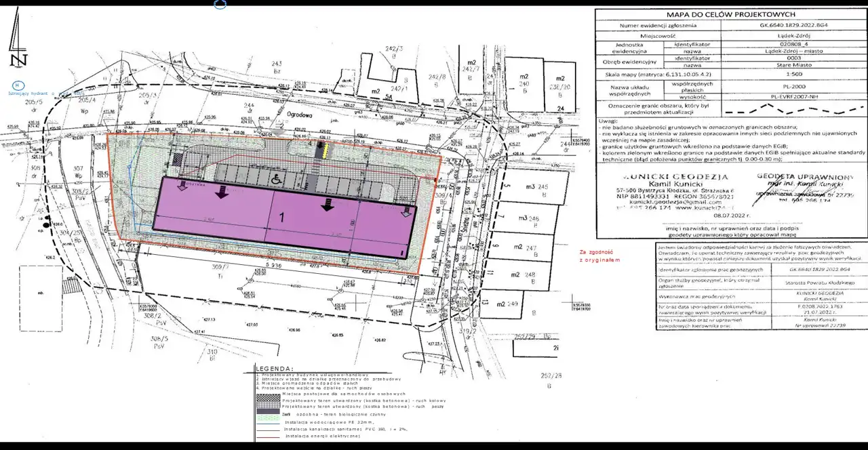868x450 pixels.
Task: Click the blue hydrant H circle symbol
Action: tap(16, 85)
